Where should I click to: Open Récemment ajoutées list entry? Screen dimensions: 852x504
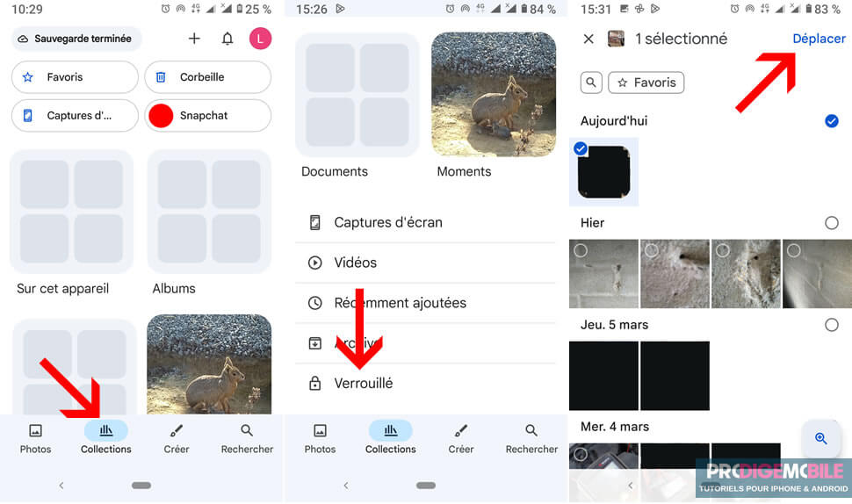pos(425,303)
